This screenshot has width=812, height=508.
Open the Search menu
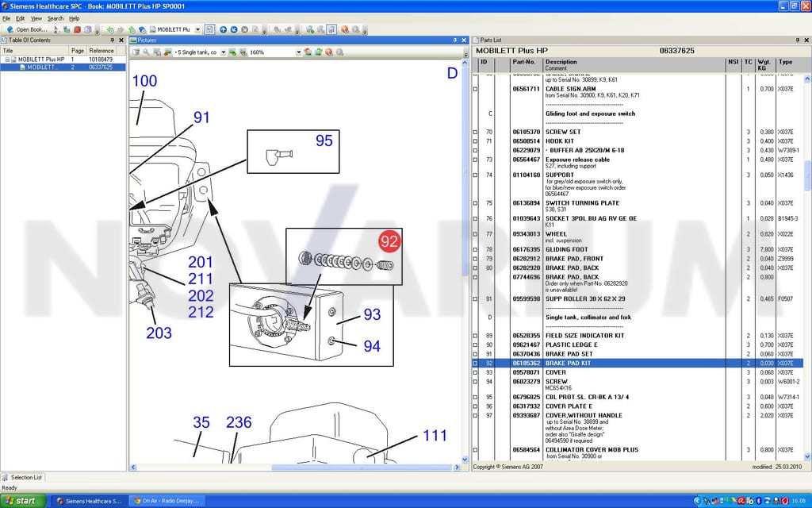click(x=56, y=18)
